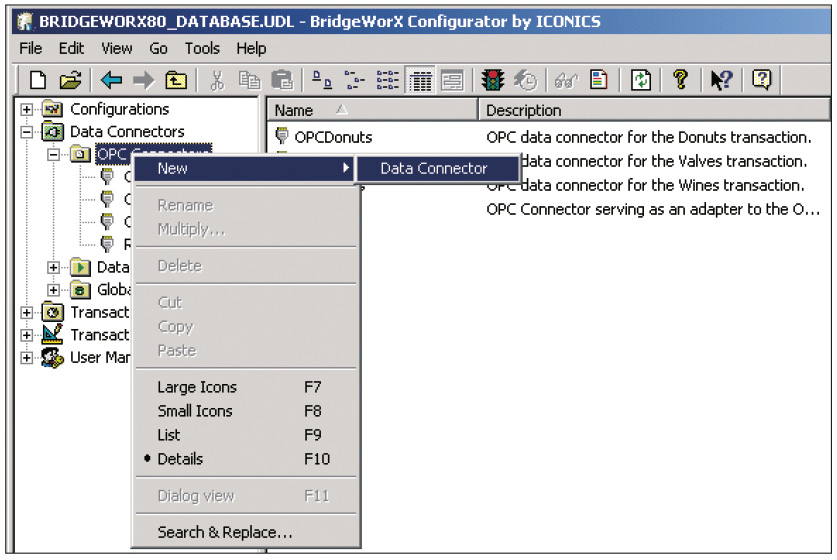Open the File menu
This screenshot has width=837, height=560.
pos(30,49)
